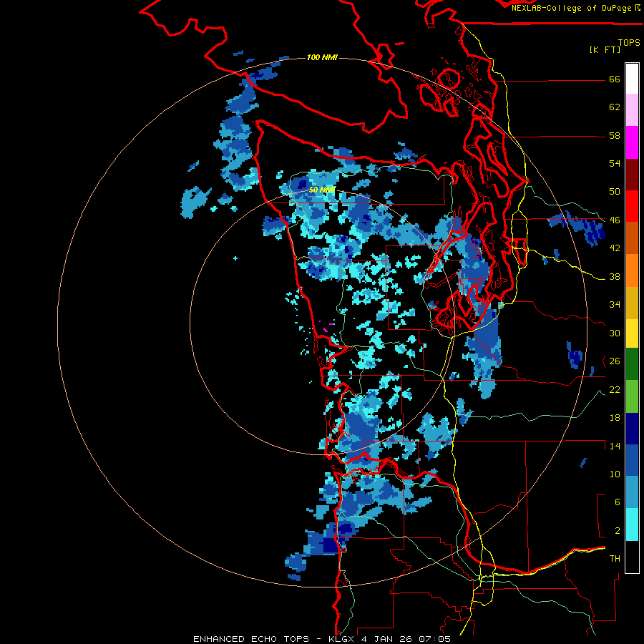Viewport: 644px width, 644px height.
Task: Click the magenta 58K ft legend swatch
Action: tap(632, 142)
